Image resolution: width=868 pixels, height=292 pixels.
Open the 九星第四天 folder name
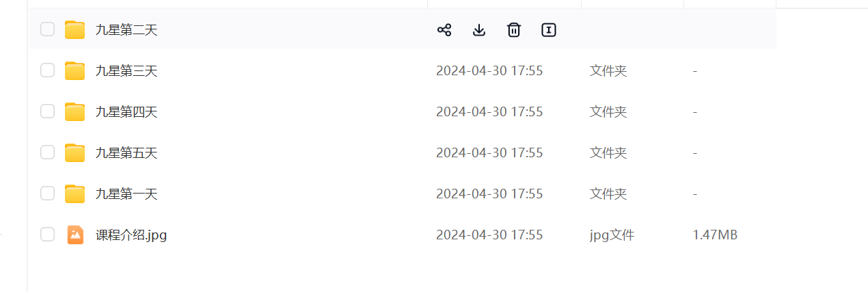(x=126, y=112)
